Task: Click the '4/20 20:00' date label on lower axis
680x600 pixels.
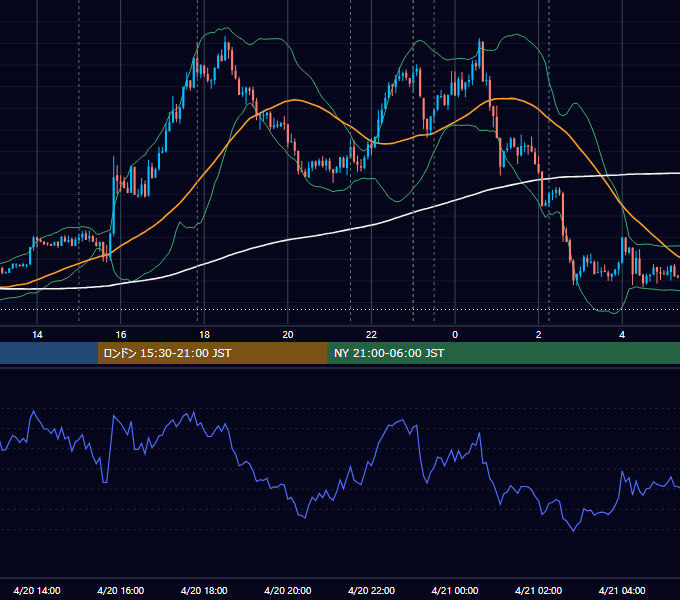Action: pos(288,590)
